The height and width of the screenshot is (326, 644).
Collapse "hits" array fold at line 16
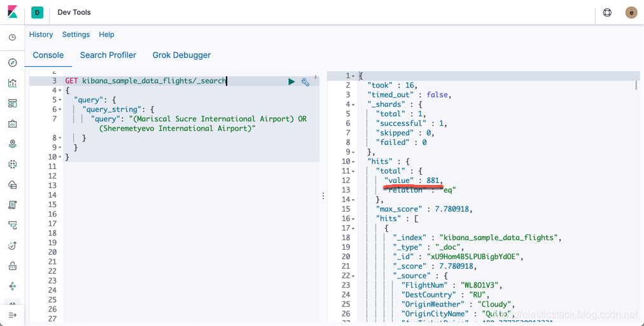point(353,219)
